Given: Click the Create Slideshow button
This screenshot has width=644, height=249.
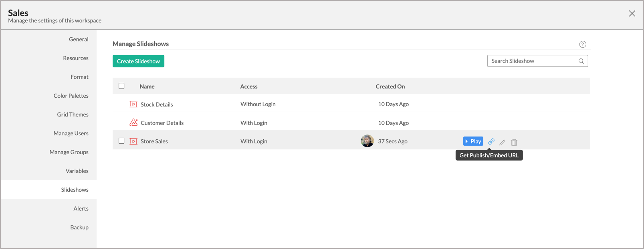Looking at the screenshot, I should (x=138, y=61).
